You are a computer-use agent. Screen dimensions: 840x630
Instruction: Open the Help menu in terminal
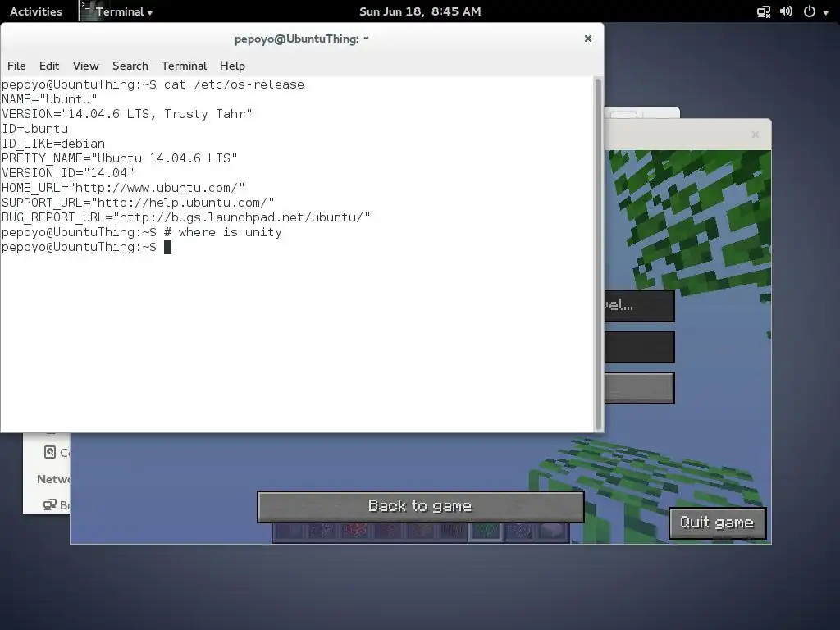232,66
